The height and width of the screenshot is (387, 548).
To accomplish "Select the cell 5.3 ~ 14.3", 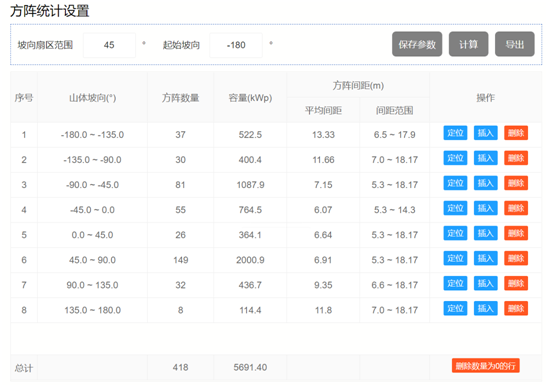I will (x=395, y=210).
